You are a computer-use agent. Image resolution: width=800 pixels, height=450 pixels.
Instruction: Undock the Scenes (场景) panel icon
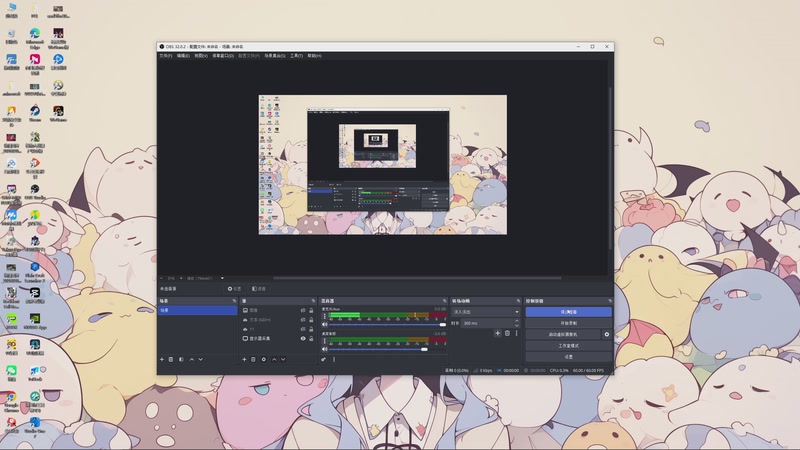pos(234,301)
